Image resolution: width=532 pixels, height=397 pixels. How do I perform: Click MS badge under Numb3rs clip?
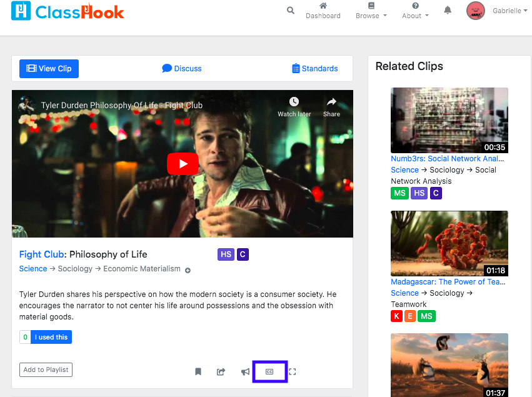399,193
